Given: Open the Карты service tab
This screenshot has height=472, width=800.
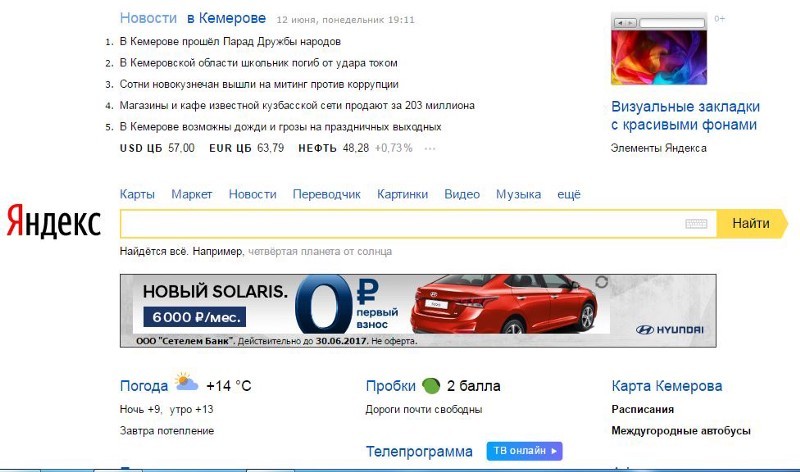Looking at the screenshot, I should pyautogui.click(x=137, y=194).
